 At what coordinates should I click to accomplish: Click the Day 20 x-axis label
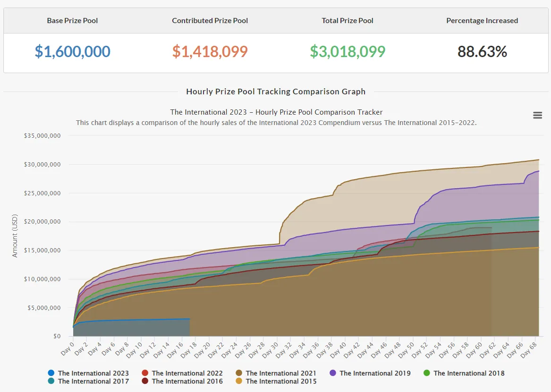click(x=202, y=350)
